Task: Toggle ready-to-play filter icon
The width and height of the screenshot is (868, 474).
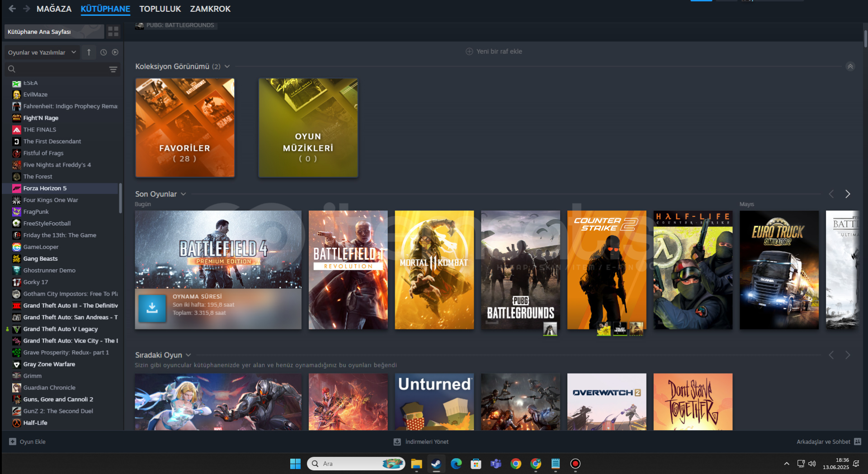Action: (x=115, y=52)
